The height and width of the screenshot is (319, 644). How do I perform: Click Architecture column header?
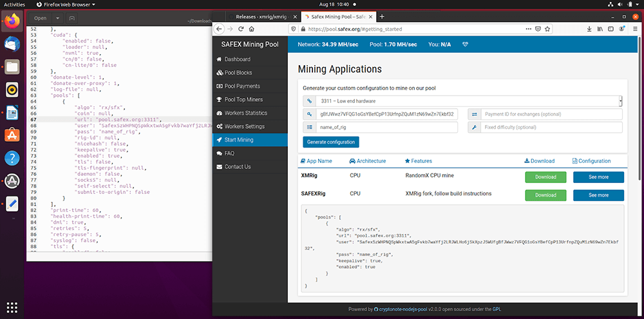[x=368, y=161]
